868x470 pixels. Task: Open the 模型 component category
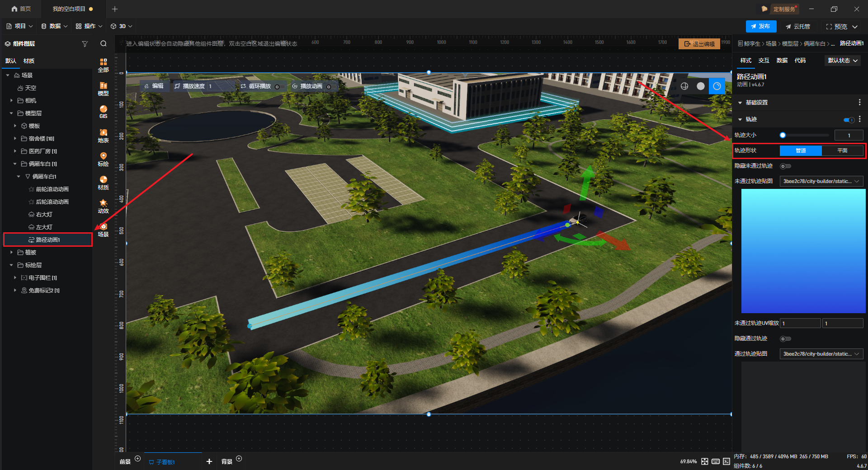click(104, 89)
